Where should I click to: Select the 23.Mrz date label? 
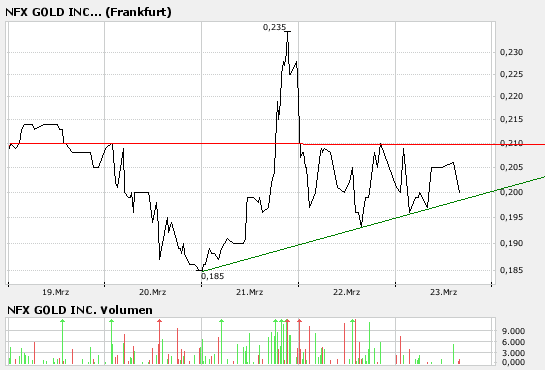444,292
